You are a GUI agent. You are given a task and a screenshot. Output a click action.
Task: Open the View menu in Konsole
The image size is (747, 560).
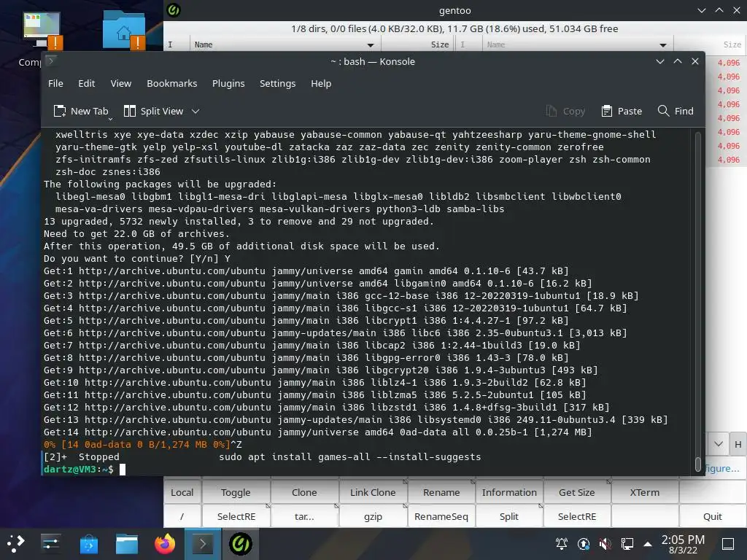tap(120, 83)
